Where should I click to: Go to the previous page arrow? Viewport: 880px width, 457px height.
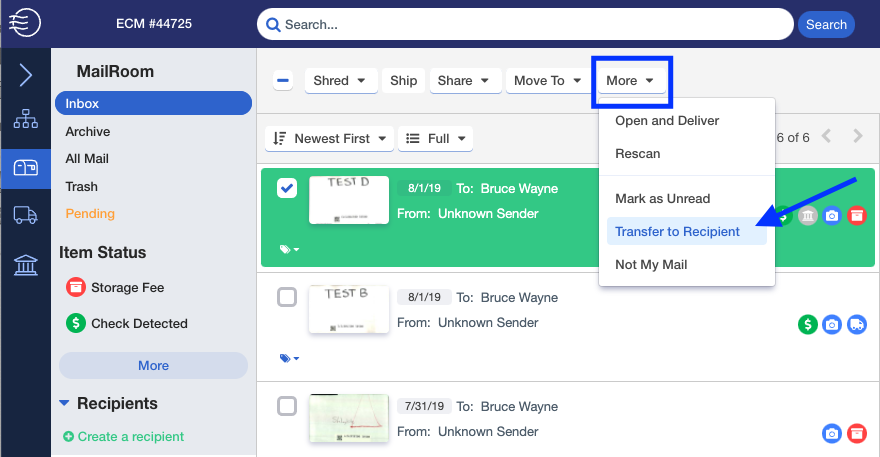[x=827, y=136]
